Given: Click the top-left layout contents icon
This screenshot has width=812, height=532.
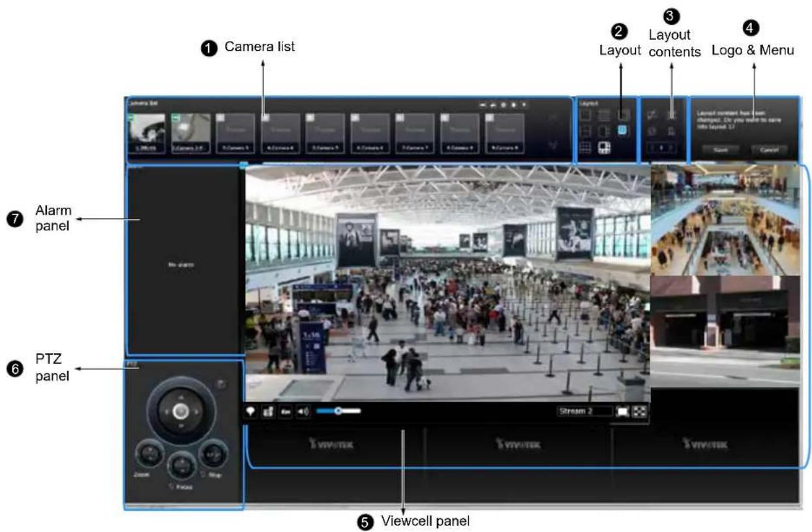Looking at the screenshot, I should 652,116.
